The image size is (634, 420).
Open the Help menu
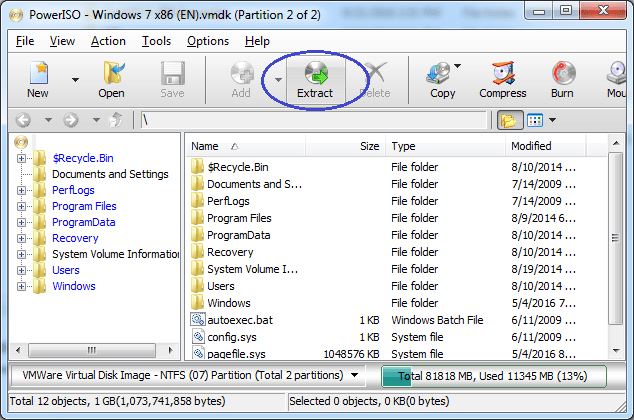point(257,41)
